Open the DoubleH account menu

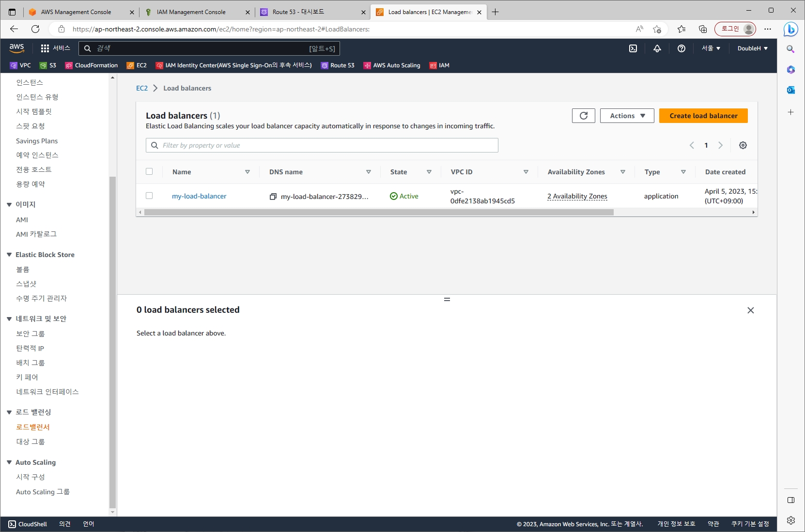[x=753, y=48]
